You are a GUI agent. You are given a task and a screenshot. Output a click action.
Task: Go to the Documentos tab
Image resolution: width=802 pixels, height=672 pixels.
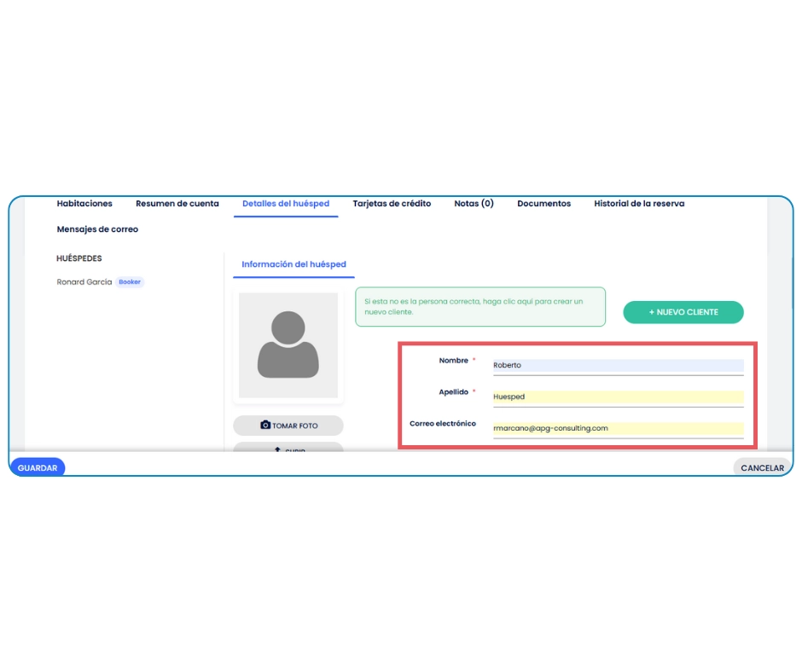[543, 204]
